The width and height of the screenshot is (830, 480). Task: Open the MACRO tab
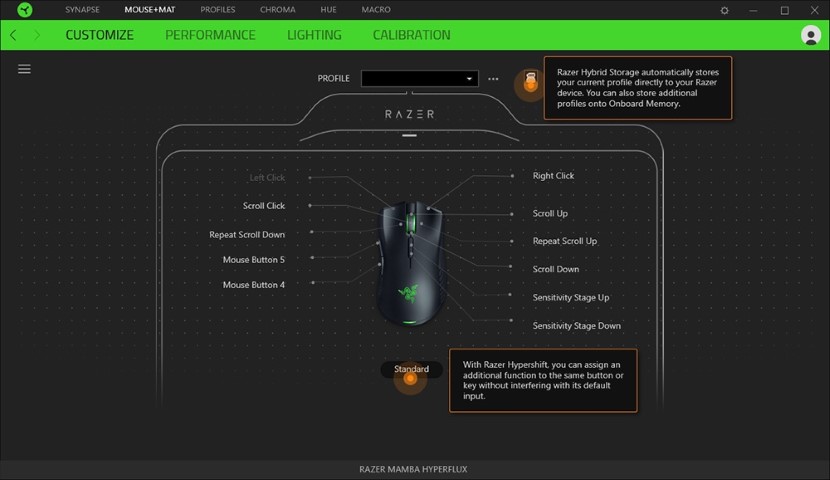376,10
